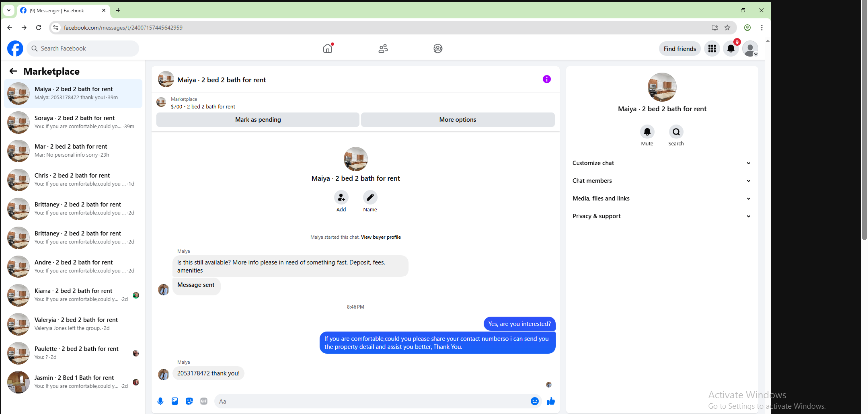This screenshot has height=414, width=868.
Task: Edit the chat name pencil icon
Action: [370, 197]
